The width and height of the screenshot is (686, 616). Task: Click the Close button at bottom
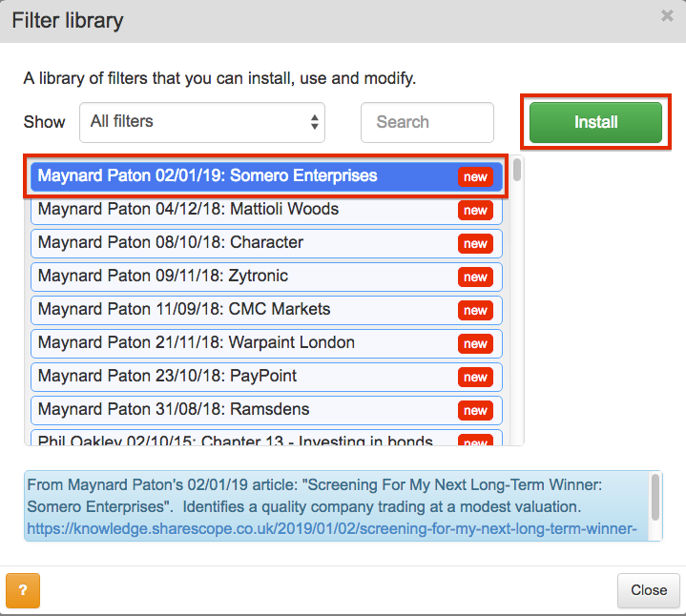coord(649,590)
